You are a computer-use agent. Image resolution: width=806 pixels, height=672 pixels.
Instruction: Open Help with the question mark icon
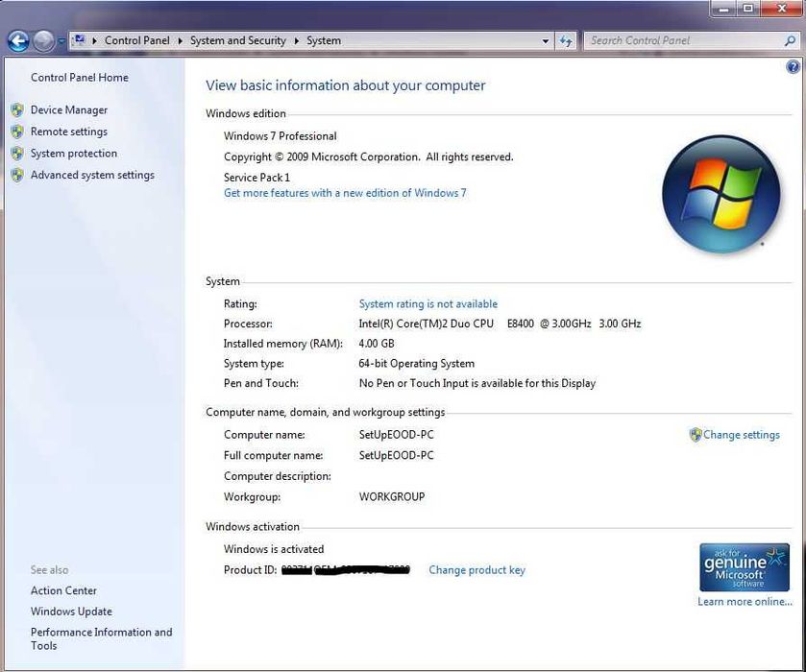pos(793,67)
